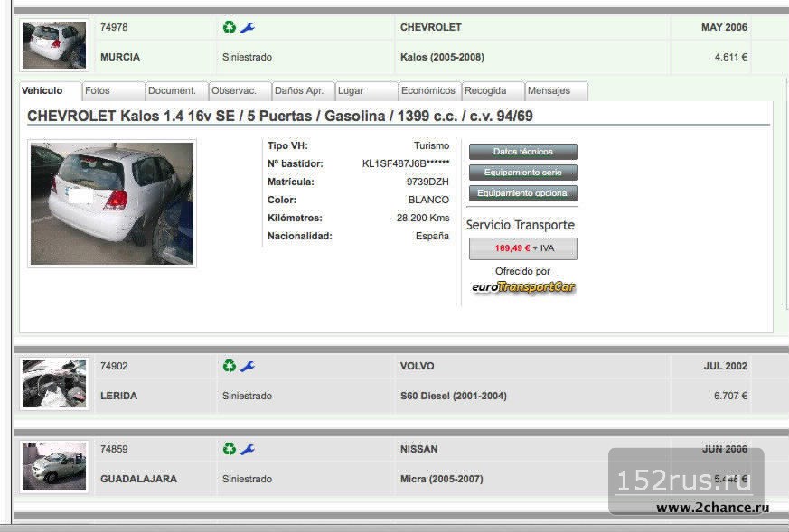Viewport: 789px width, 532px height.
Task: Click the Servicio Transporte heading
Action: pyautogui.click(x=521, y=225)
